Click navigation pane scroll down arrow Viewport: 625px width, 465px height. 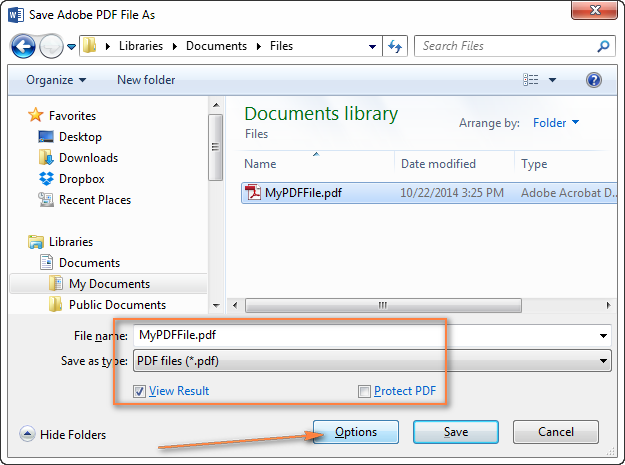pos(216,306)
